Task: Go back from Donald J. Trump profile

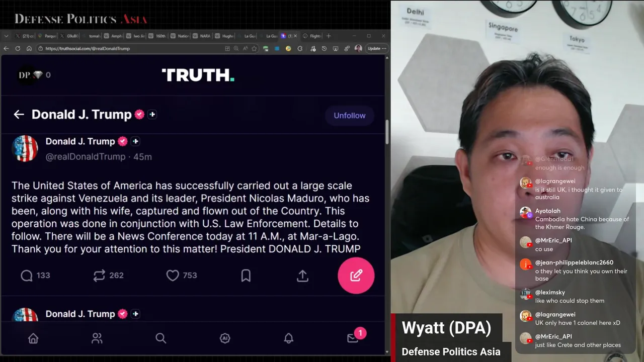Action: 19,115
